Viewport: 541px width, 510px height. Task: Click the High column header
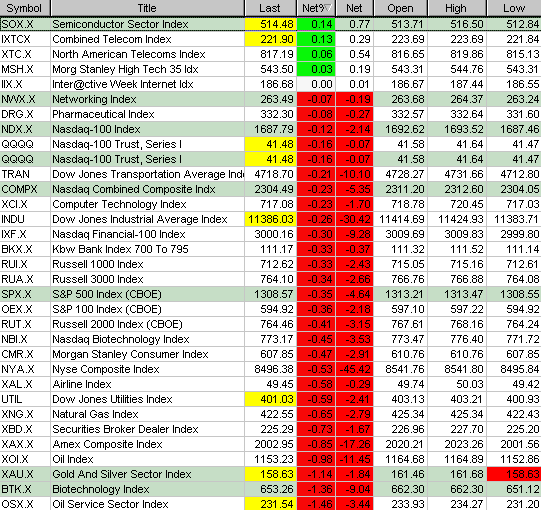[457, 8]
